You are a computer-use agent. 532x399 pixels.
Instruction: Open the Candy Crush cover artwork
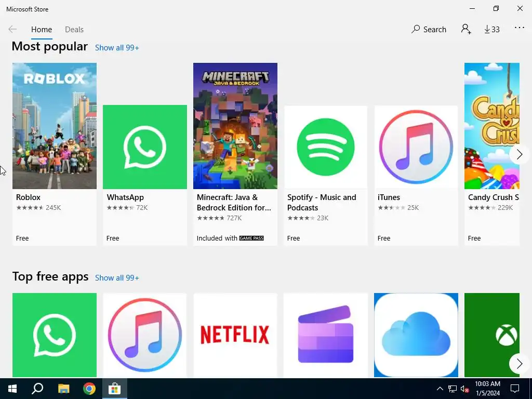491,126
